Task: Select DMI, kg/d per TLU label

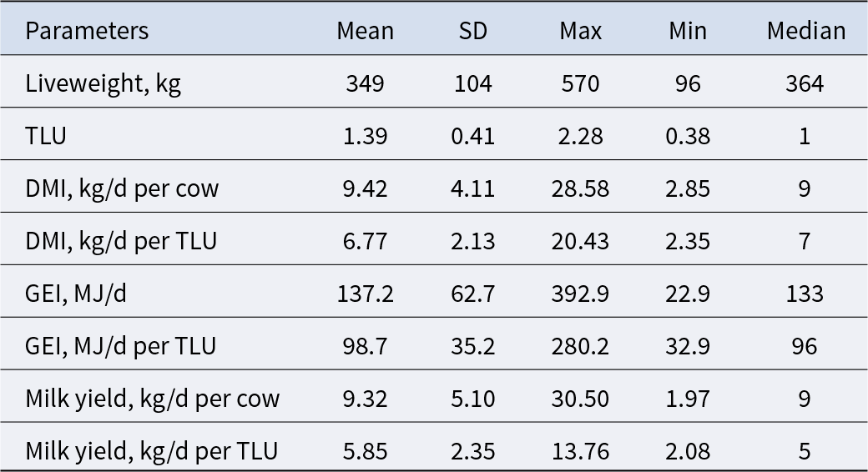Action: pos(121,241)
